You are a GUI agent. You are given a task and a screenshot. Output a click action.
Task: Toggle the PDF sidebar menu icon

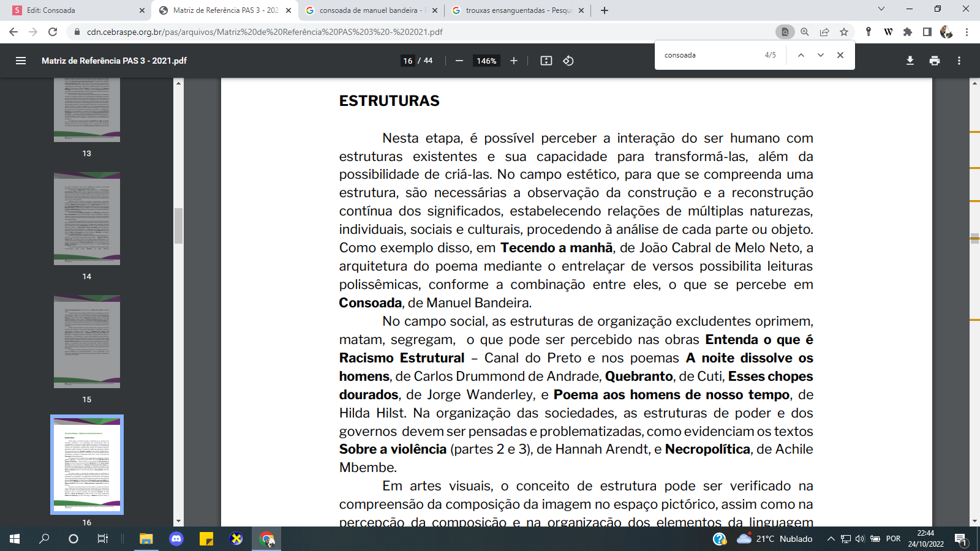click(x=21, y=61)
